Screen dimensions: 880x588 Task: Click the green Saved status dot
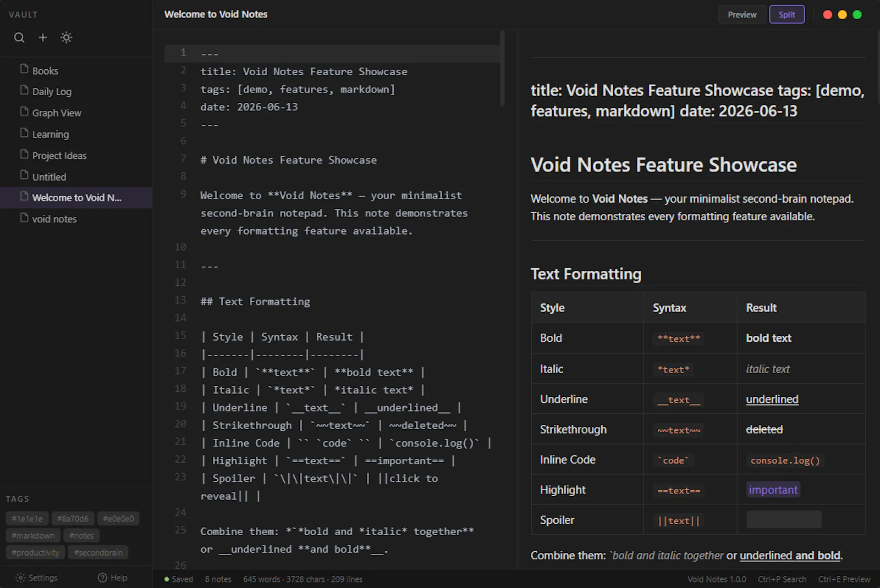(x=167, y=579)
